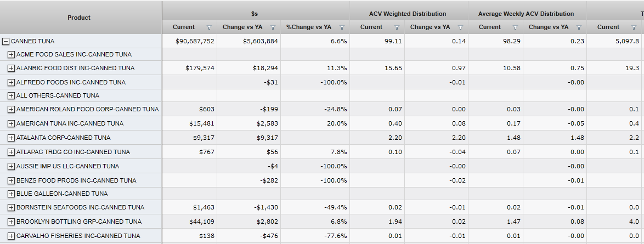This screenshot has height=244, width=644.
Task: Click the Product column header
Action: click(x=79, y=18)
